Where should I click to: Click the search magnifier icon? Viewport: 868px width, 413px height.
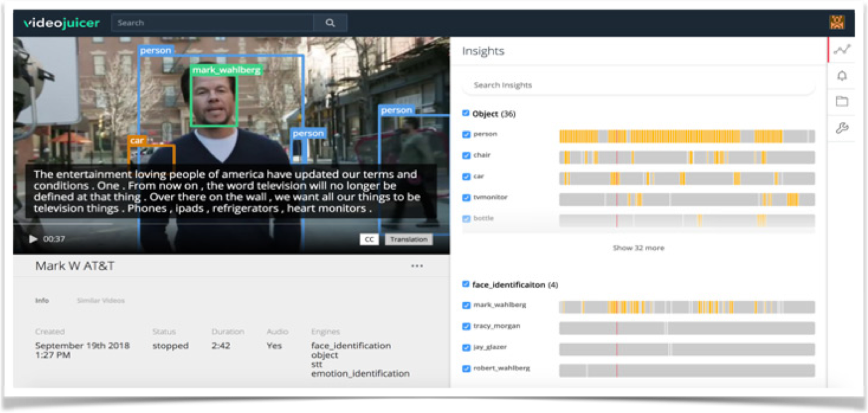click(330, 23)
